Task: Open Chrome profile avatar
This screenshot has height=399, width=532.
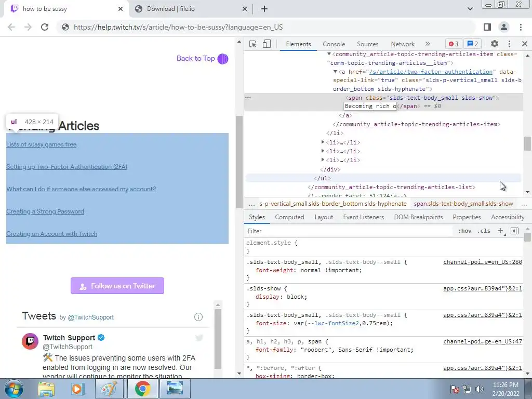Action: click(x=504, y=27)
